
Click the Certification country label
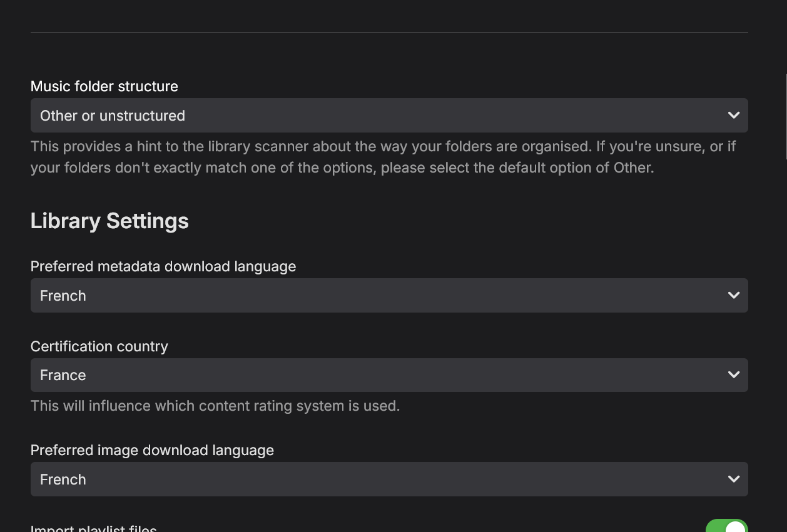(x=99, y=346)
